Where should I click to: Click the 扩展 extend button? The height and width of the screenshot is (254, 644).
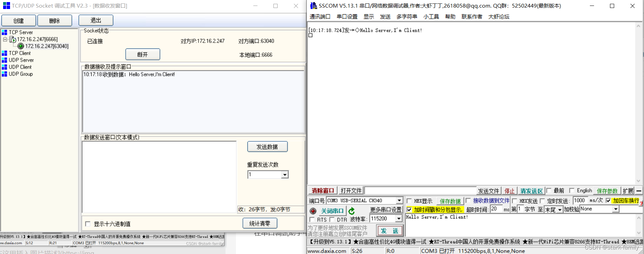coord(628,191)
